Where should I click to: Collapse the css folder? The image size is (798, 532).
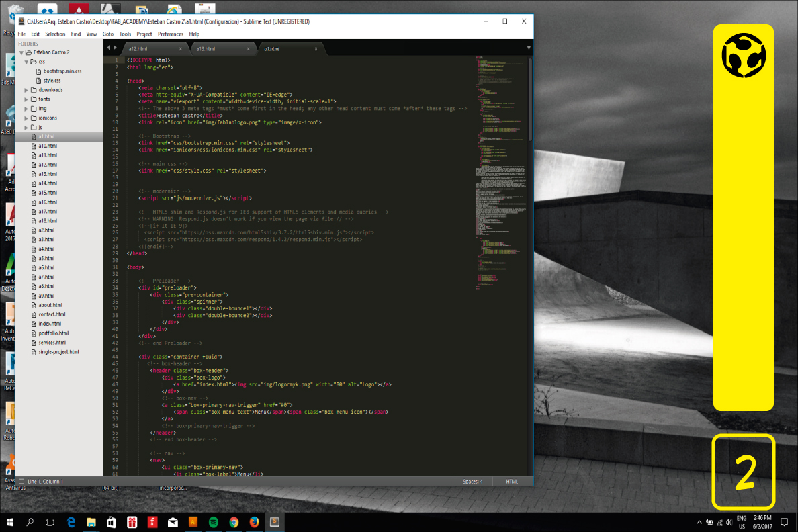26,62
